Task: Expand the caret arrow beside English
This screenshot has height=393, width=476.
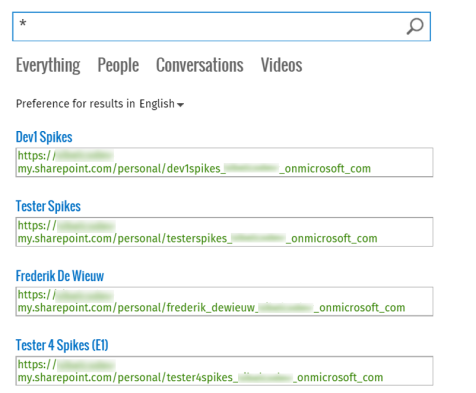Action: click(180, 105)
